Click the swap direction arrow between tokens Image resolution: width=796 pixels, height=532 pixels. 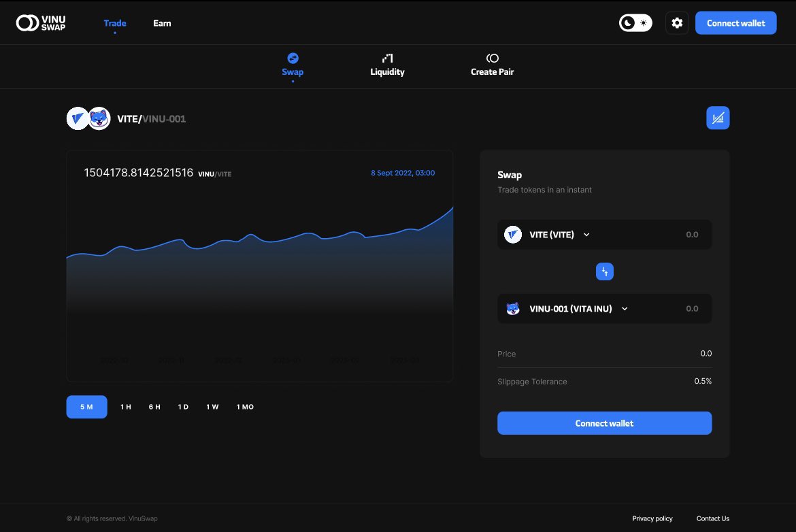pos(604,271)
